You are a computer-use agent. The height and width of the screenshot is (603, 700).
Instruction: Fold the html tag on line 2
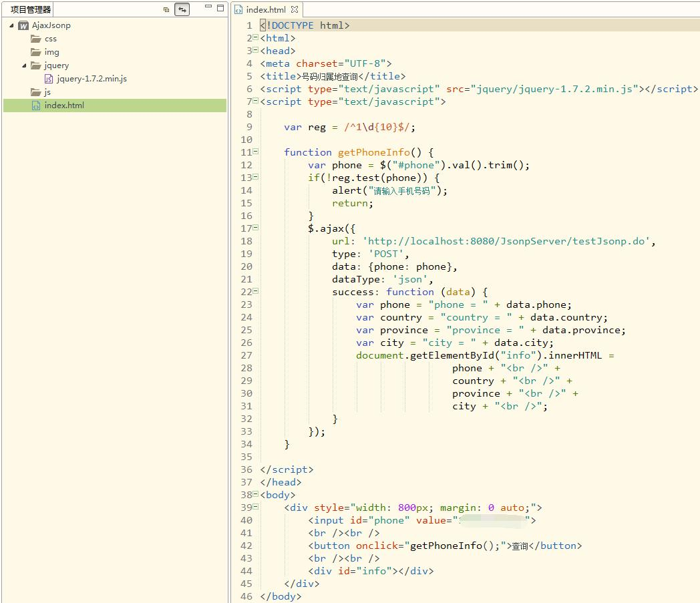pyautogui.click(x=255, y=37)
